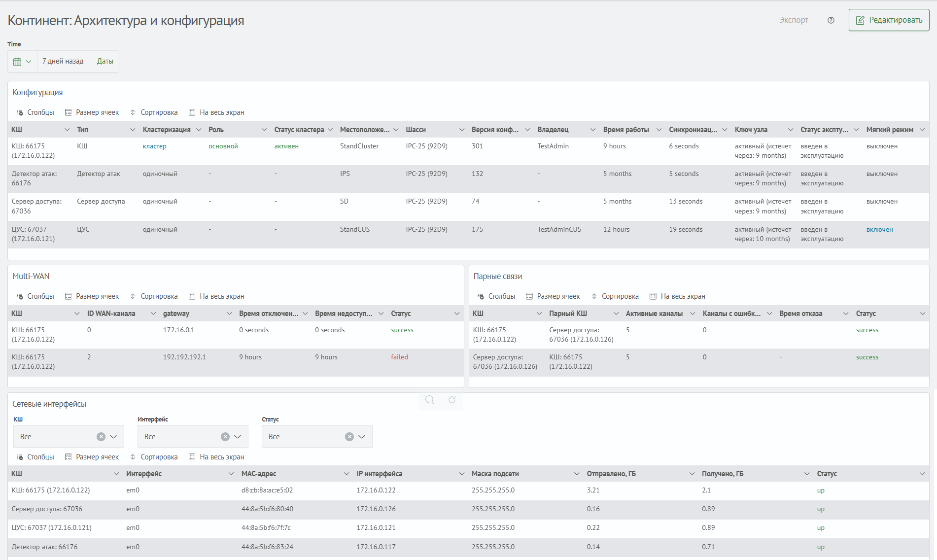The height and width of the screenshot is (560, 937).
Task: Clear the Статус filter selection
Action: pyautogui.click(x=349, y=437)
